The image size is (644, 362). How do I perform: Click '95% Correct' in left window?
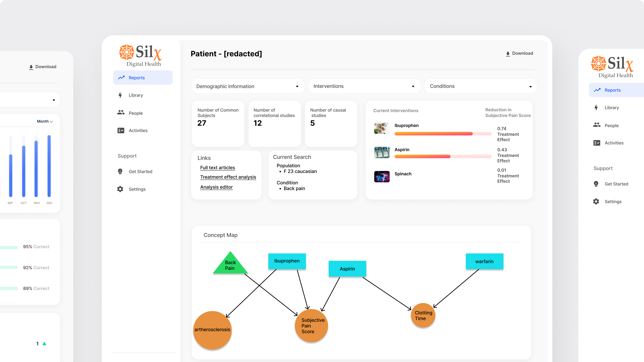pos(36,247)
